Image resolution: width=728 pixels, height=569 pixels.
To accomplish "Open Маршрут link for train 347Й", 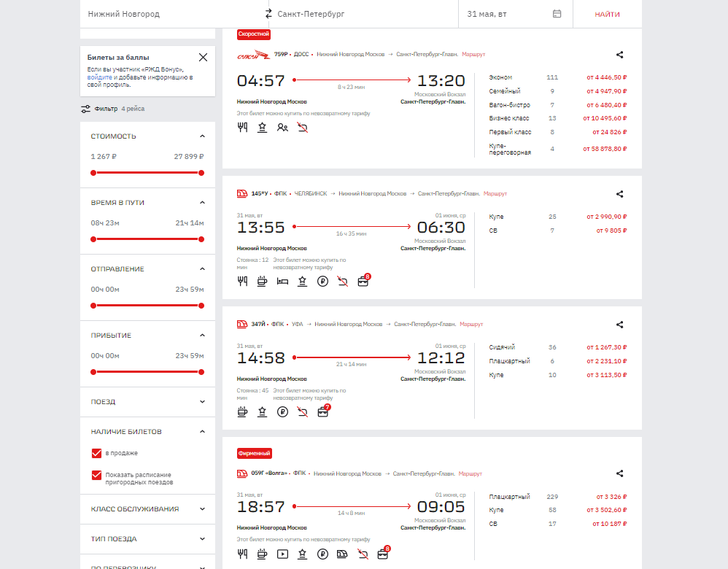I will pos(471,324).
